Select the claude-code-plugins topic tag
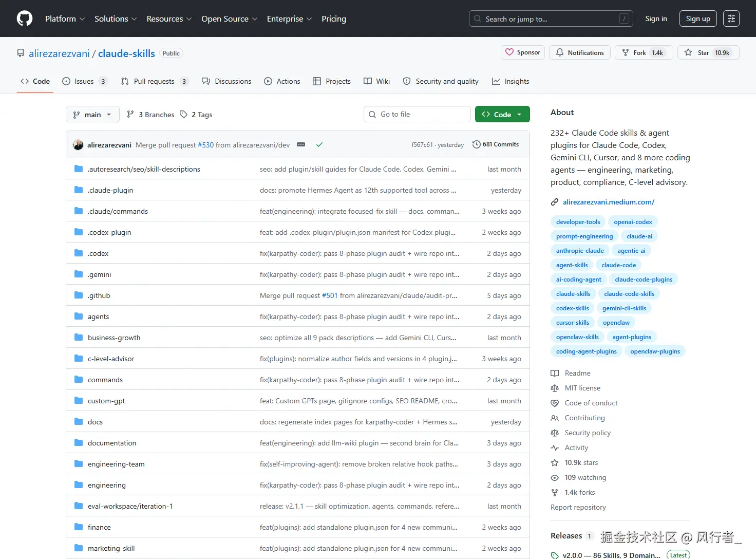The width and height of the screenshot is (756, 559). 644,279
